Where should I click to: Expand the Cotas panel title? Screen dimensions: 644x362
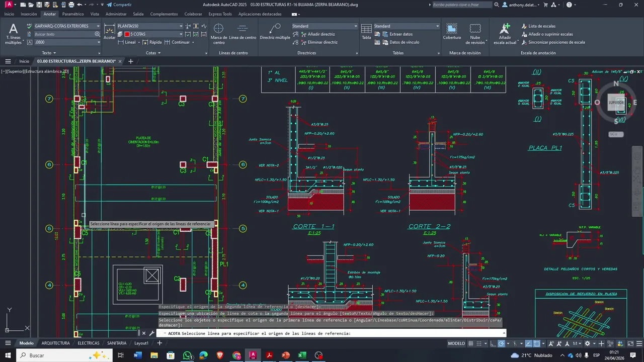coord(152,53)
